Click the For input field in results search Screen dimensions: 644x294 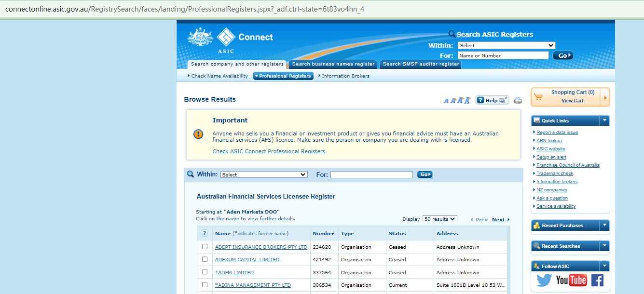point(371,174)
